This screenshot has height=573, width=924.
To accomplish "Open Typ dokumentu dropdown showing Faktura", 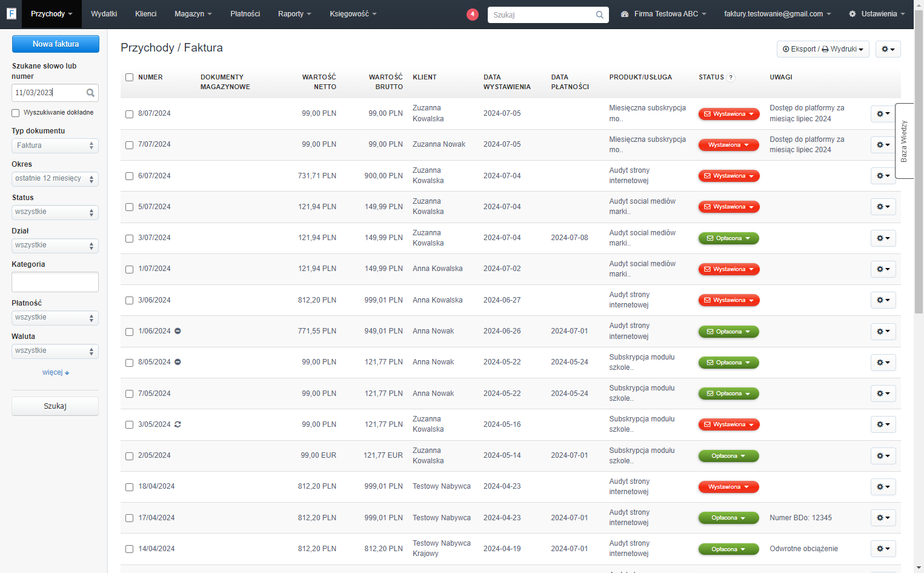I will coord(55,146).
